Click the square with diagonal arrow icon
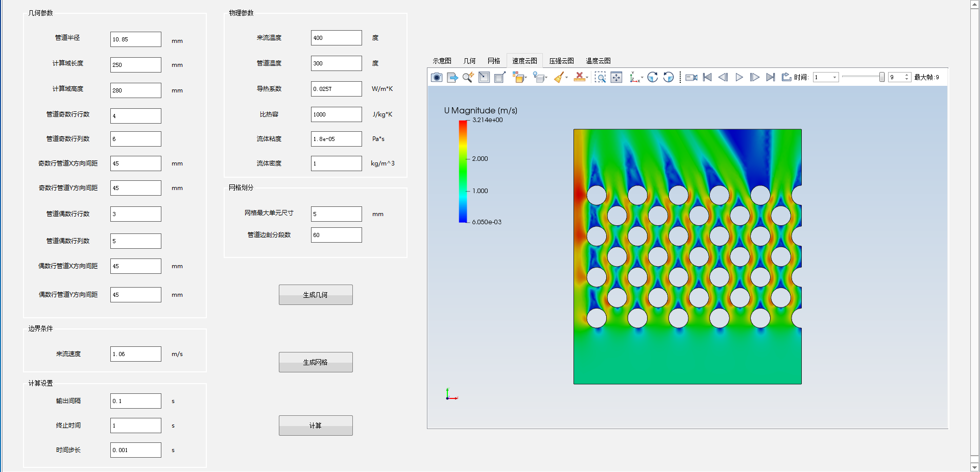The image size is (980, 472). coord(484,77)
